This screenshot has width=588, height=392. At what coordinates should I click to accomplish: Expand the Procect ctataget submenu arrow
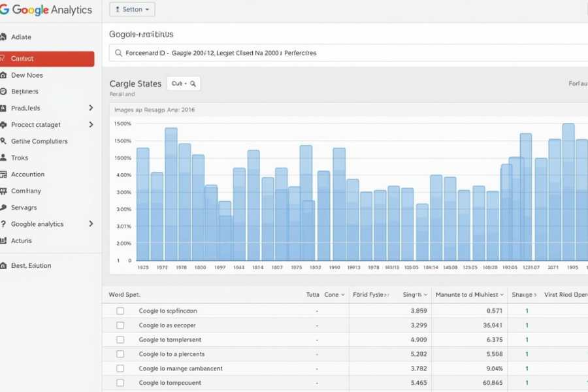[91, 125]
